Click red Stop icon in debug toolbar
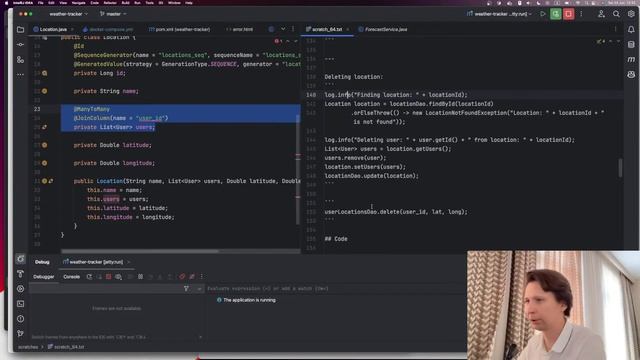The width and height of the screenshot is (640, 360). (109, 277)
